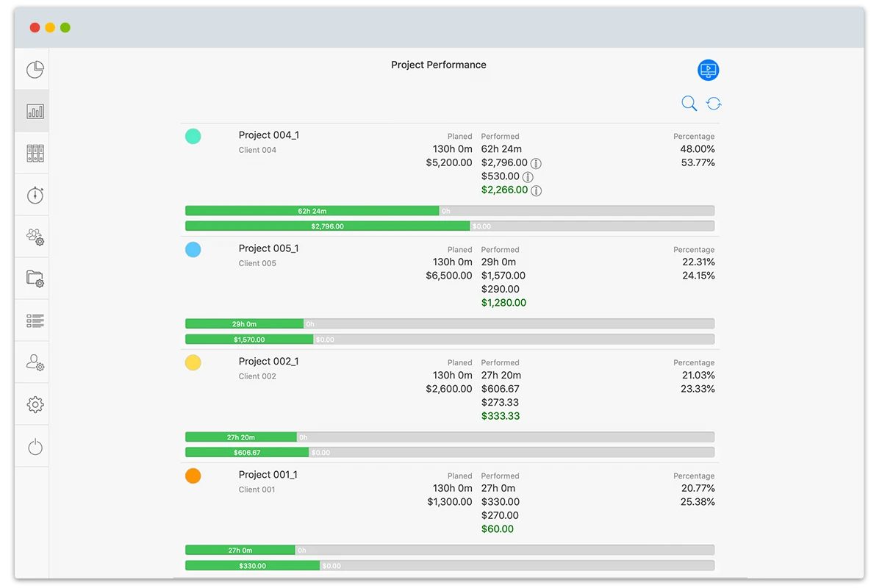The image size is (882, 588).
Task: Open the application settings gear
Action: pos(34,404)
